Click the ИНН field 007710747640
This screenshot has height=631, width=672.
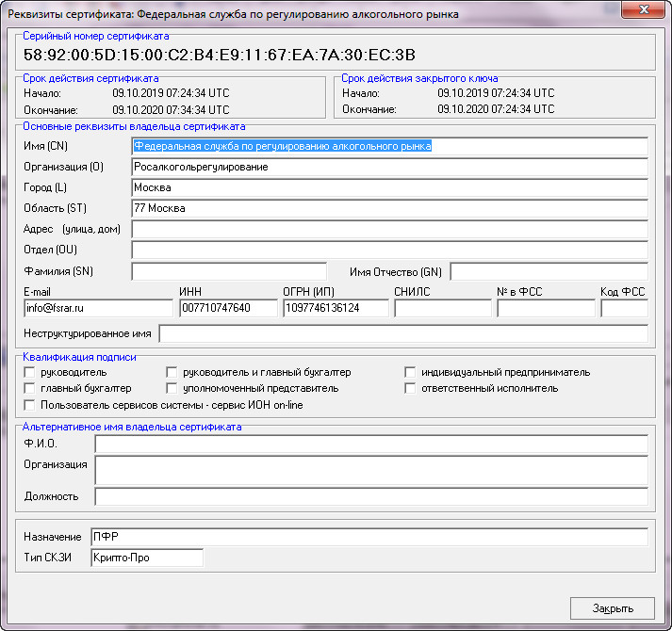(x=228, y=308)
